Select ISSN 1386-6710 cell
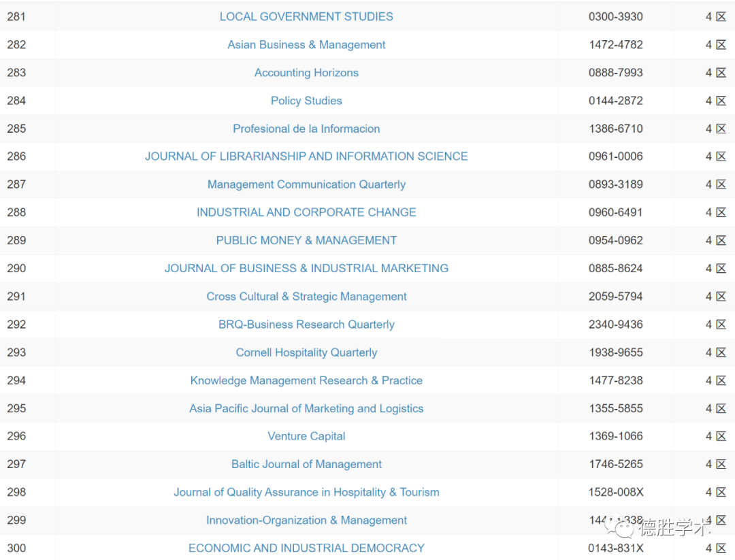735x560 pixels. click(x=615, y=129)
